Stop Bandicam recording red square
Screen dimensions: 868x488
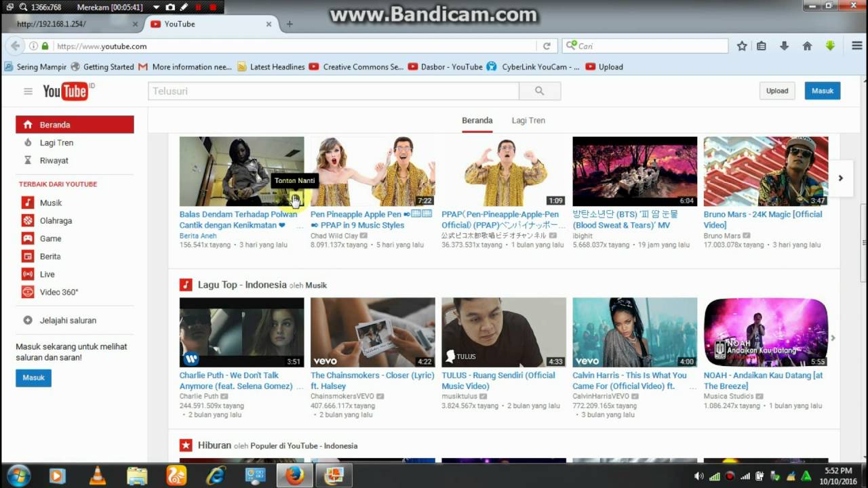pos(213,7)
